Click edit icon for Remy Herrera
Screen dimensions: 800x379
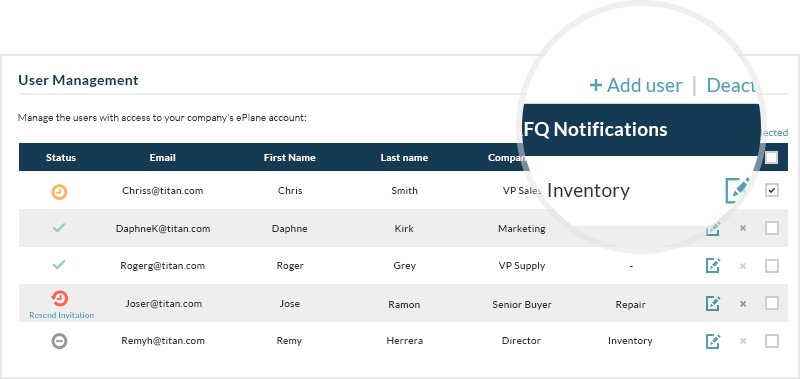coord(713,341)
